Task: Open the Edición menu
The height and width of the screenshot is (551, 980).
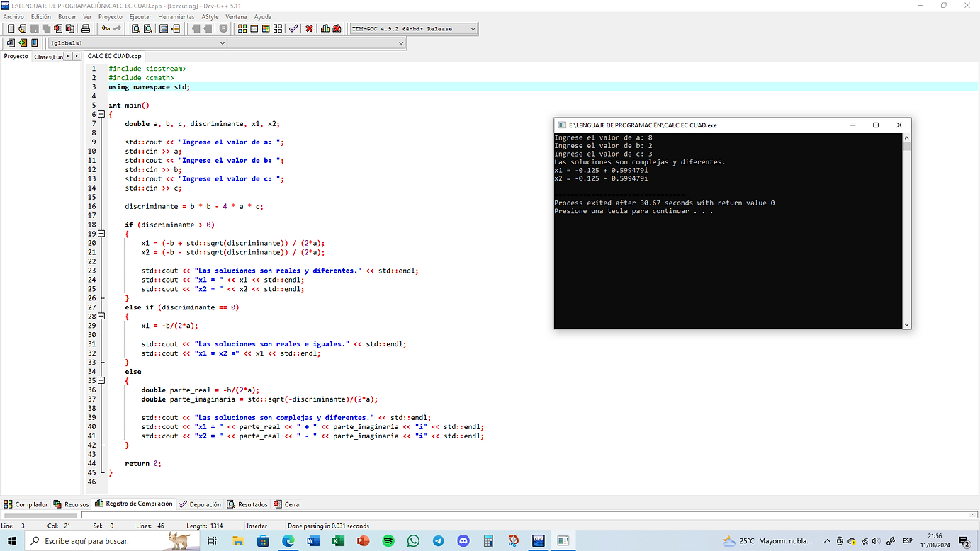Action: coord(41,16)
